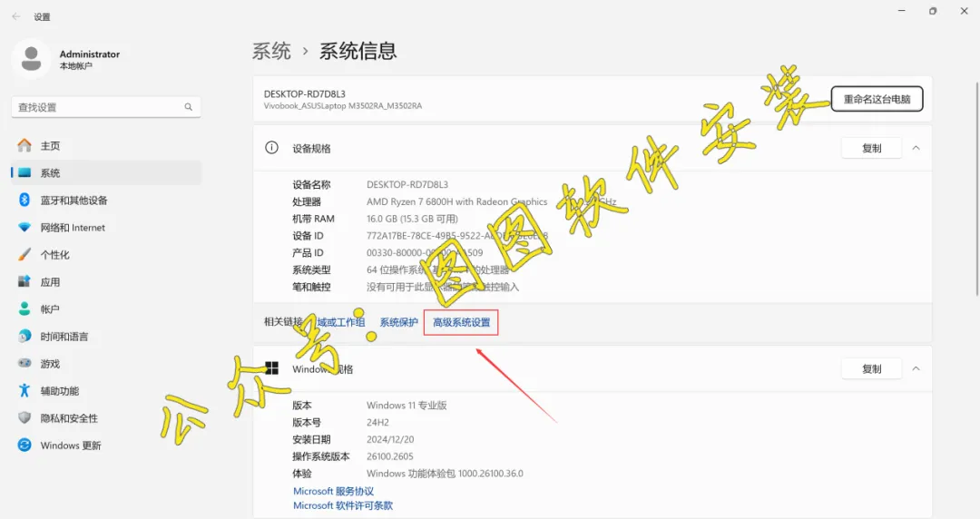Viewport: 980px width, 519px height.
Task: Open 时间和语言 in the sidebar
Action: tap(106, 337)
